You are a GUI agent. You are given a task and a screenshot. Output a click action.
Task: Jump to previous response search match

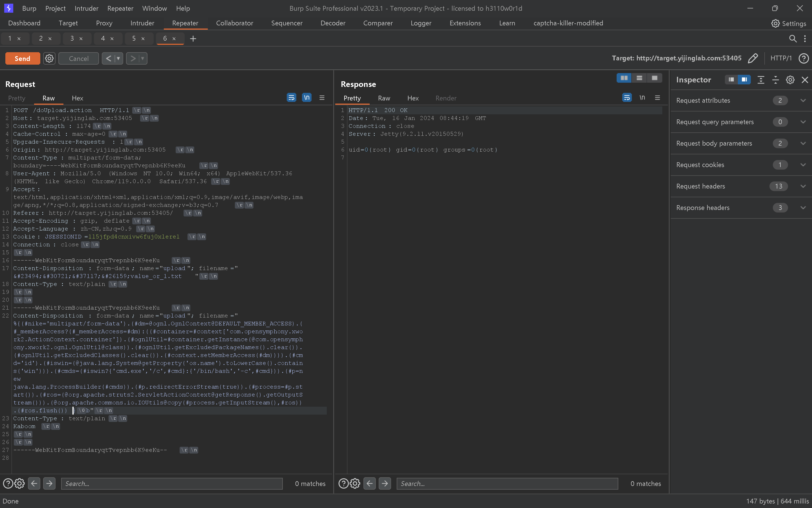(x=370, y=483)
